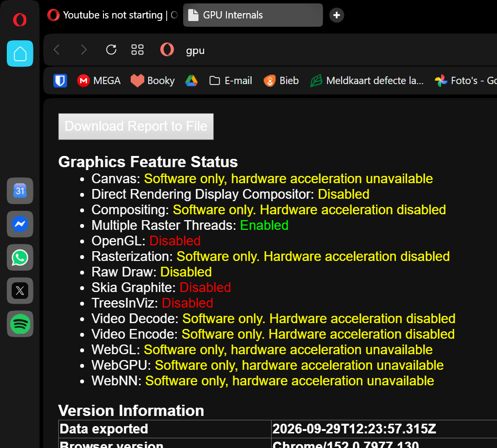Go back to the previous page
The height and width of the screenshot is (448, 497).
tap(57, 50)
